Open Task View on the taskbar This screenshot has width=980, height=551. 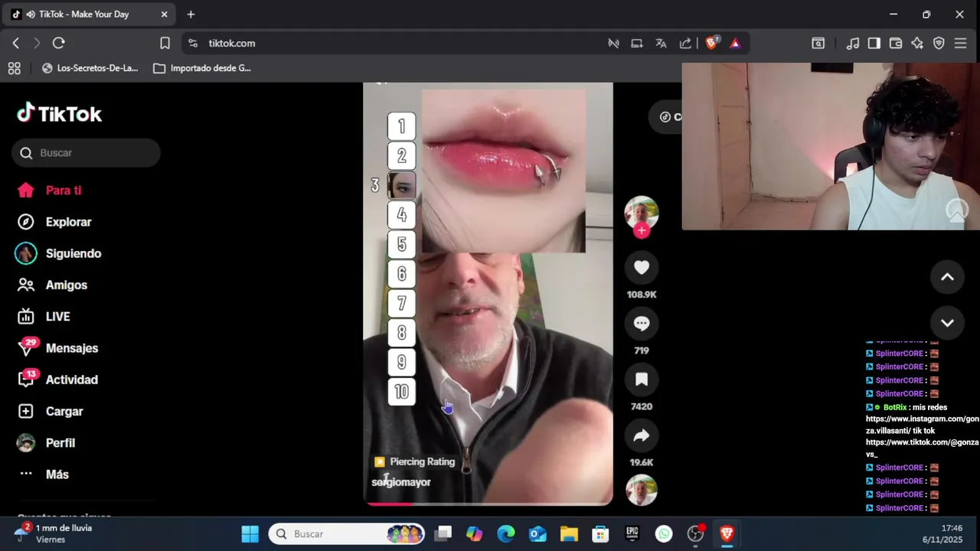(x=443, y=534)
